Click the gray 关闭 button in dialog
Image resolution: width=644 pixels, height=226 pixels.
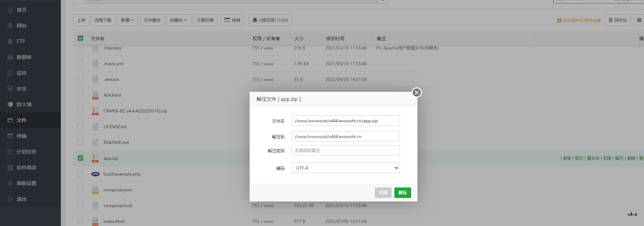tap(383, 193)
